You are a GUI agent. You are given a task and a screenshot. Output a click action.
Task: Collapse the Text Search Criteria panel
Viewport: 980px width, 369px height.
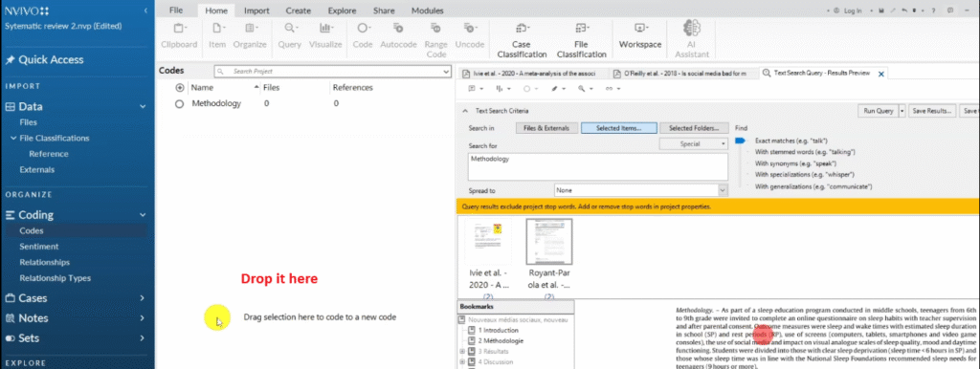coord(464,111)
